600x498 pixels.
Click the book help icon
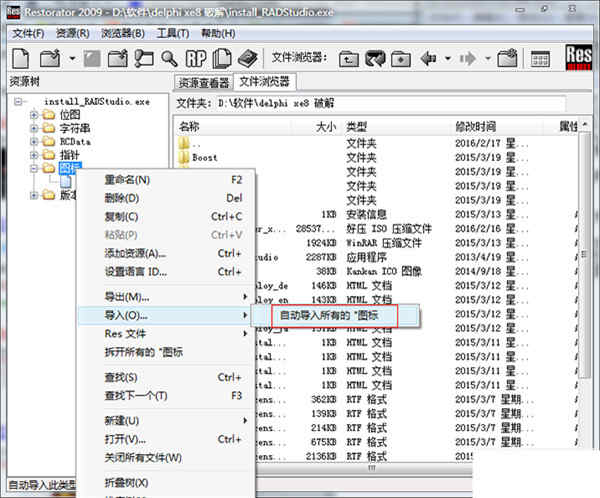(x=248, y=59)
